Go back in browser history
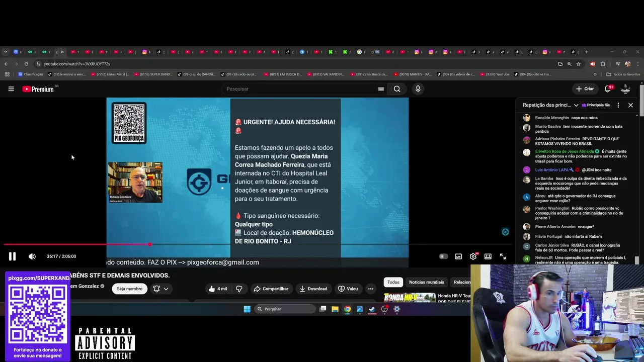The height and width of the screenshot is (362, 644). tap(6, 64)
